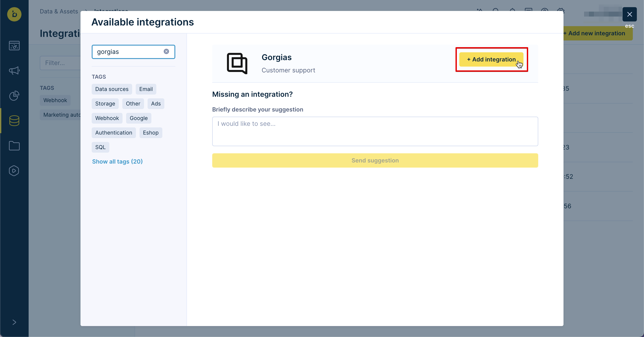This screenshot has width=644, height=337.
Task: Filter by the Storage tag
Action: 105,104
